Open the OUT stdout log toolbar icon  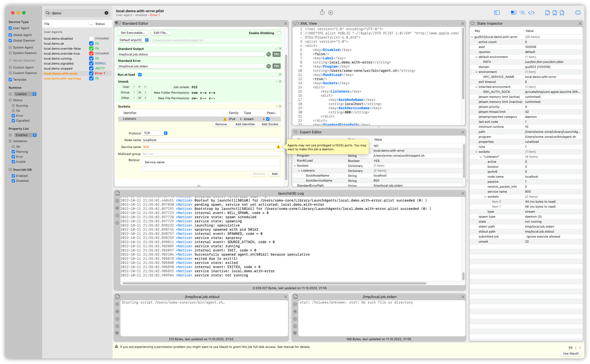[547, 13]
